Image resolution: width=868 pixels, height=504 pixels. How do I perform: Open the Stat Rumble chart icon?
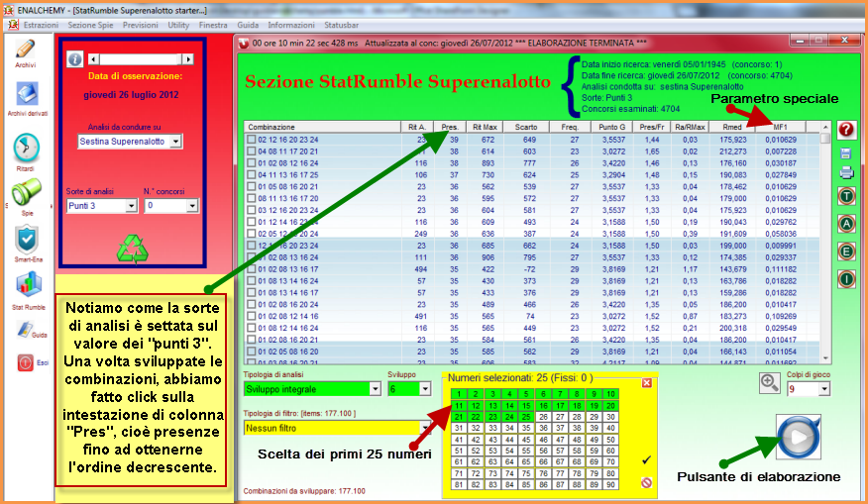point(28,285)
